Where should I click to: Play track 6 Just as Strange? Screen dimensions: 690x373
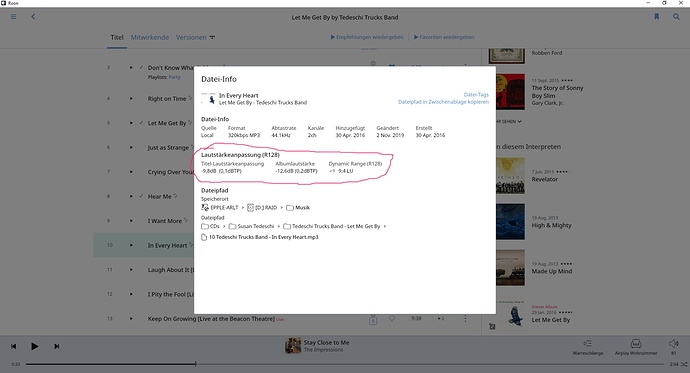point(131,147)
